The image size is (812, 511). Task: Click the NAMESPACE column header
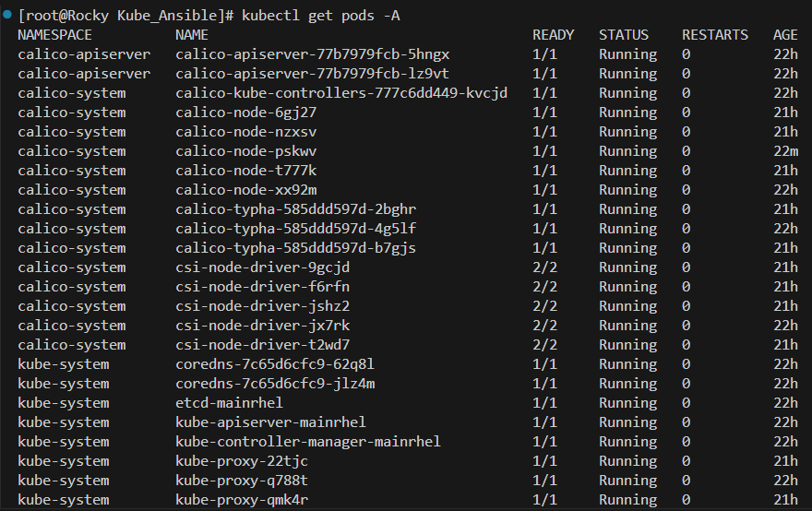coord(55,35)
